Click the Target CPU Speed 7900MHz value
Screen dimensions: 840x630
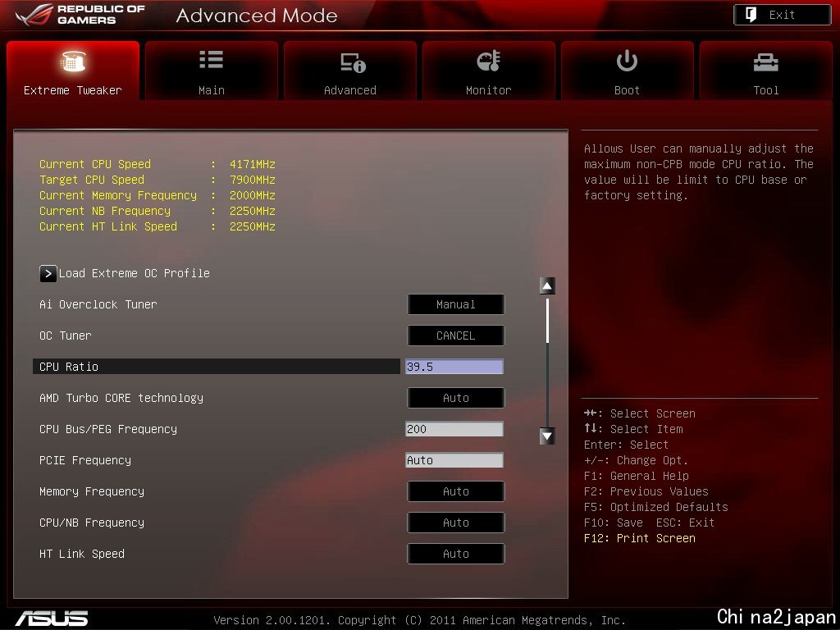[253, 180]
